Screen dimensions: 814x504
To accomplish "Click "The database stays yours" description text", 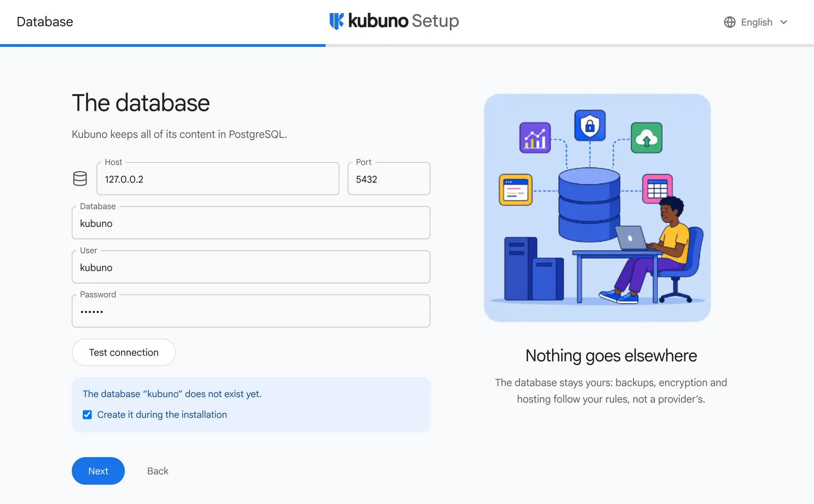I will coord(611,391).
